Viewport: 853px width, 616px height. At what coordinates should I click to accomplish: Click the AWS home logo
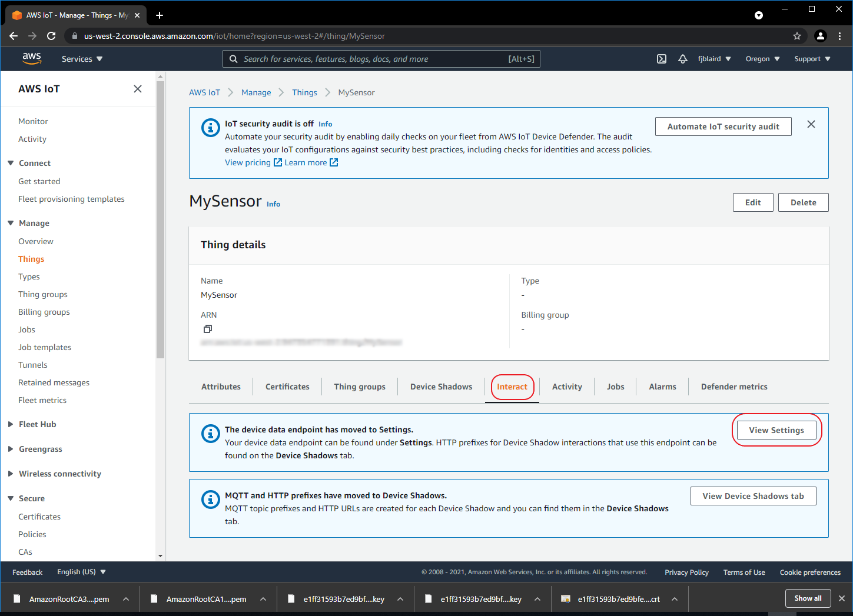coord(32,58)
